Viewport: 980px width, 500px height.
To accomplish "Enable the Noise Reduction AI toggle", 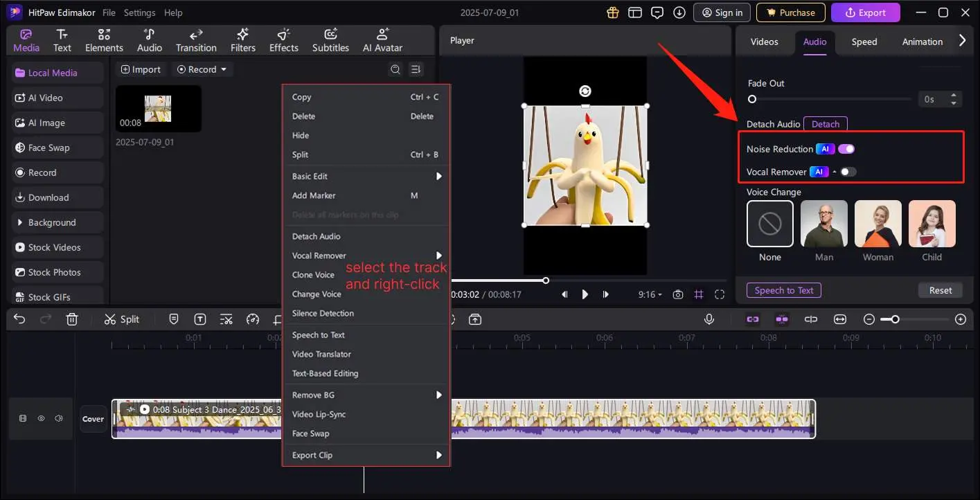I will [x=846, y=148].
